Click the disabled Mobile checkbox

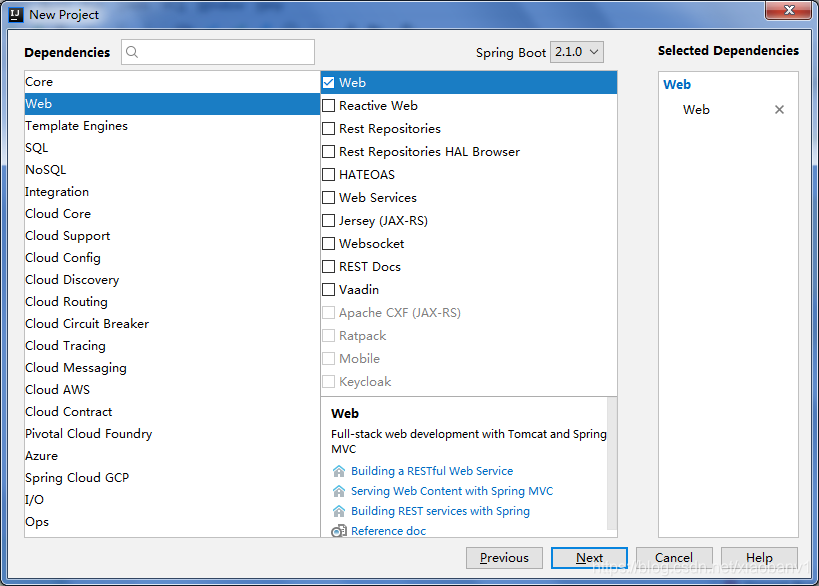tap(329, 358)
